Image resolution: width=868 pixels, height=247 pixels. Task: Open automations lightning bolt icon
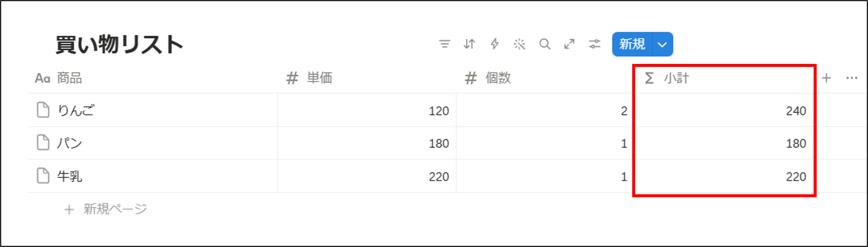point(494,44)
